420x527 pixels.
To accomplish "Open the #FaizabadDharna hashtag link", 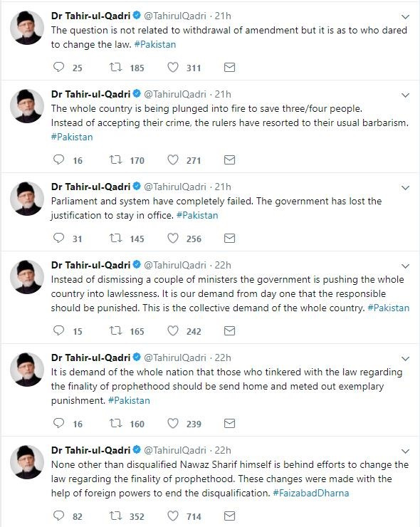I will [311, 493].
